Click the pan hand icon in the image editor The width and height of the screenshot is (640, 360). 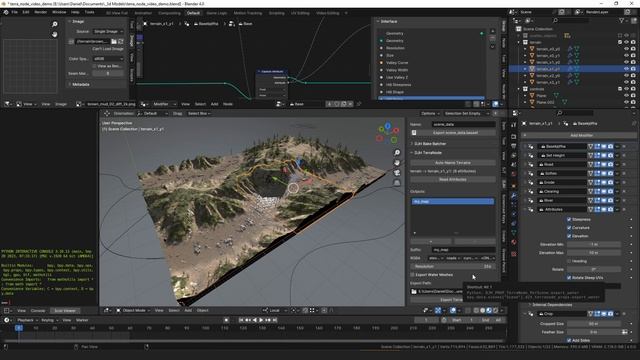55,35
